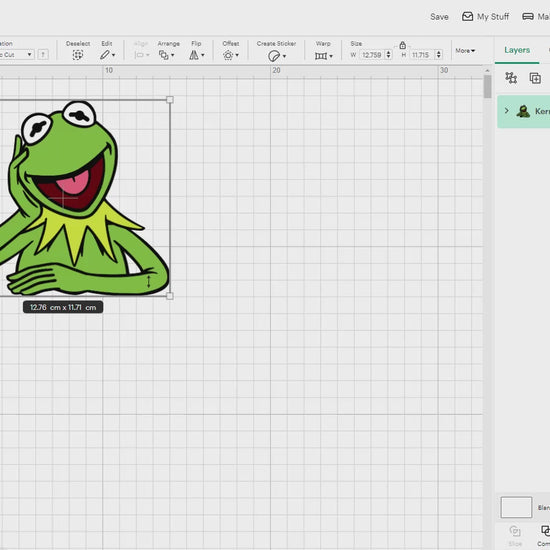
Task: Click the operation help question icon
Action: click(43, 55)
